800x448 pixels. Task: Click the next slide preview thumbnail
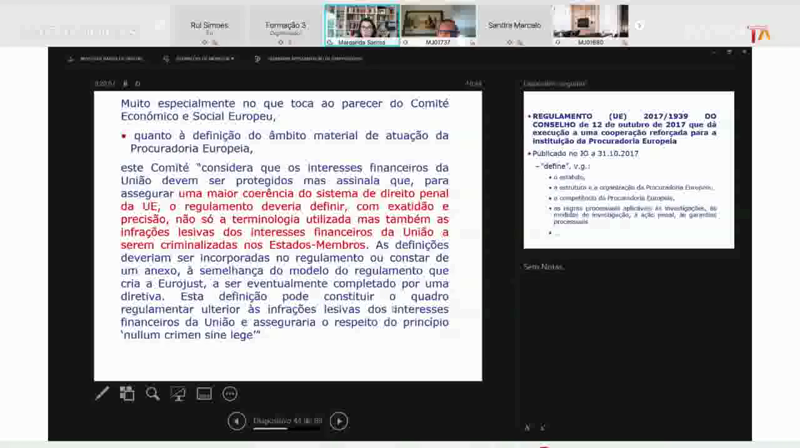click(628, 170)
